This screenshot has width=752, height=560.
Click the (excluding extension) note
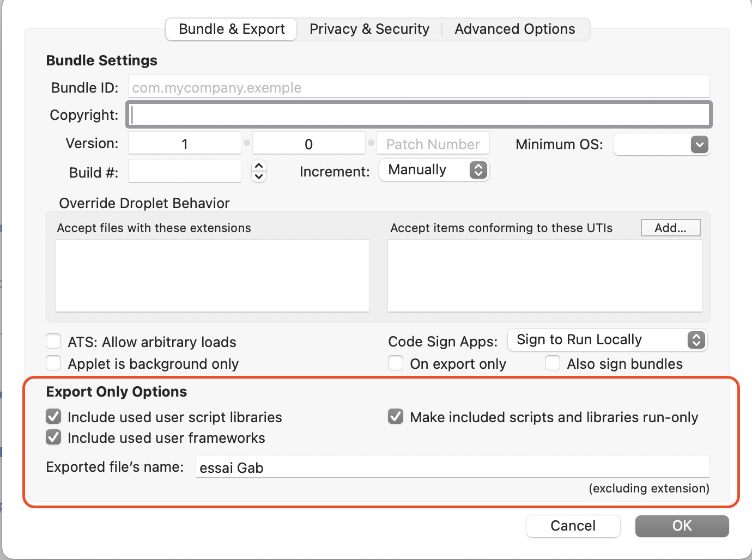tap(649, 488)
